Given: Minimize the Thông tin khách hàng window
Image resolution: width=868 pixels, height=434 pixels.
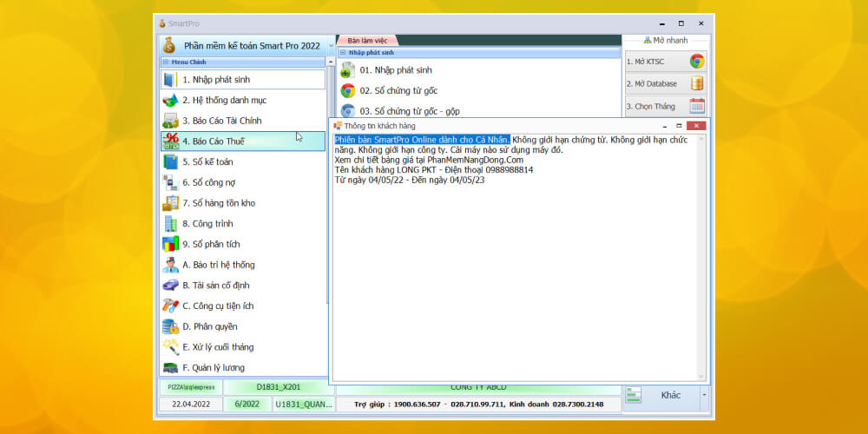Looking at the screenshot, I should point(665,126).
